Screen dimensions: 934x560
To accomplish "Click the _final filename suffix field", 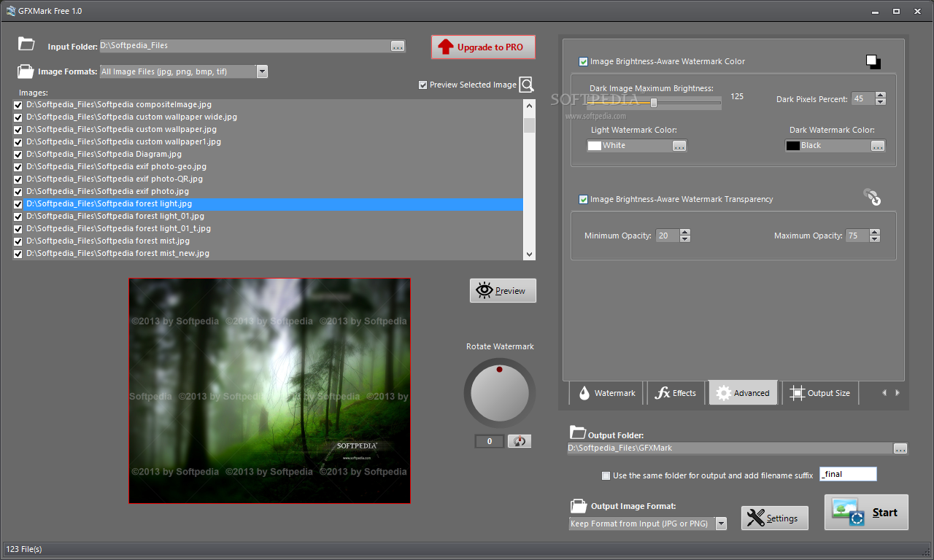I will [x=849, y=474].
